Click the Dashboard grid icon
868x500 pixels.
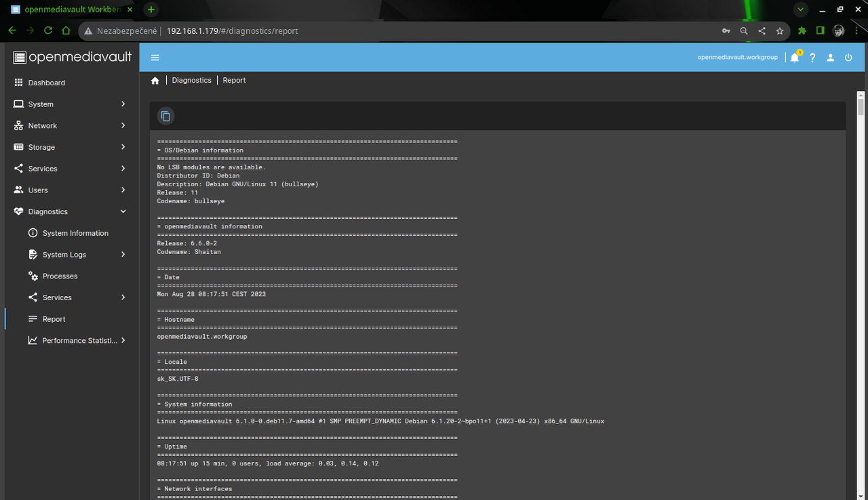pyautogui.click(x=18, y=83)
